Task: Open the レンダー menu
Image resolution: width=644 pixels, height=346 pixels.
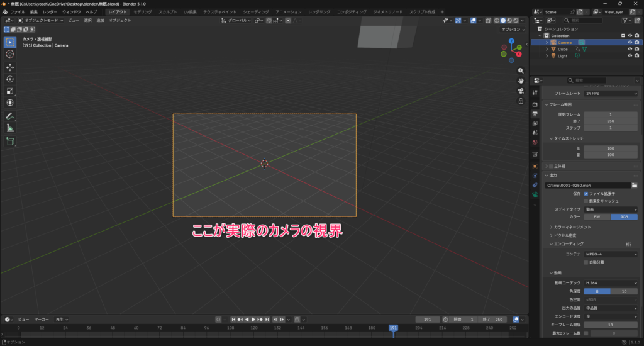Action: coord(50,12)
